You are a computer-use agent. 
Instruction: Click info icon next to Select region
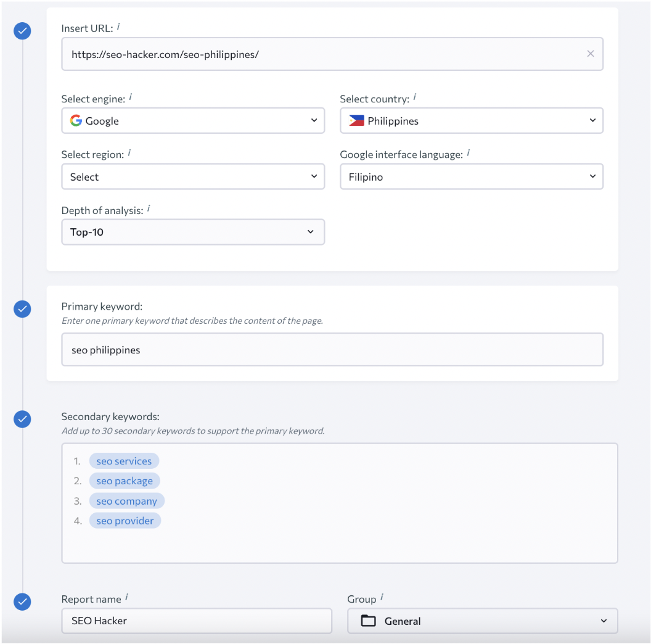[x=129, y=153]
